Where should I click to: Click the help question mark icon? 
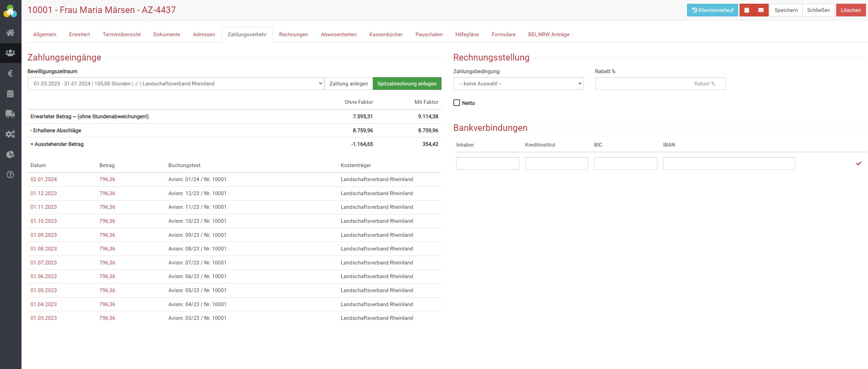(x=10, y=175)
